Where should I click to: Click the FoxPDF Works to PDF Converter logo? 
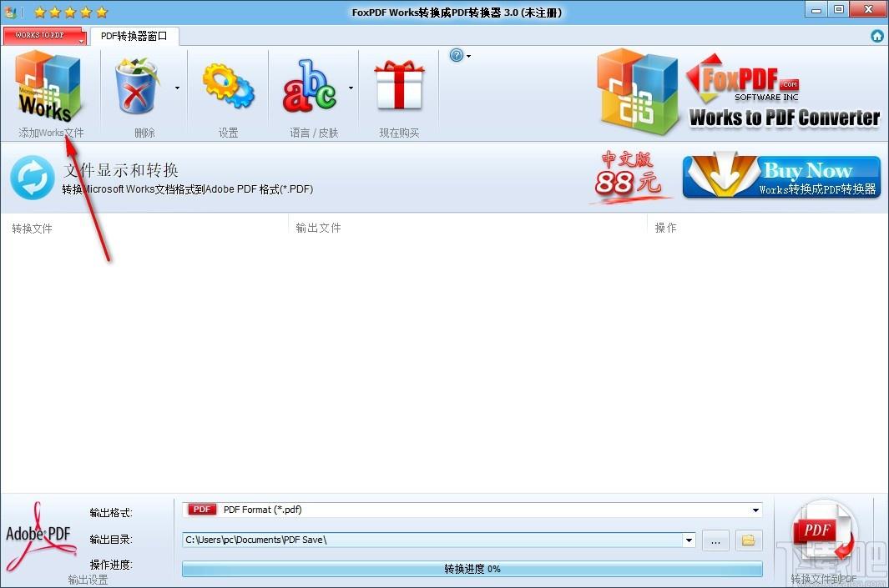(x=739, y=93)
